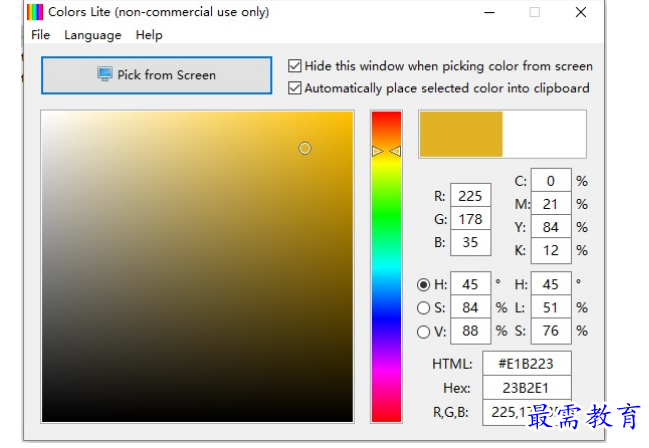Click the B value field showing 35
649x448 pixels.
[470, 242]
